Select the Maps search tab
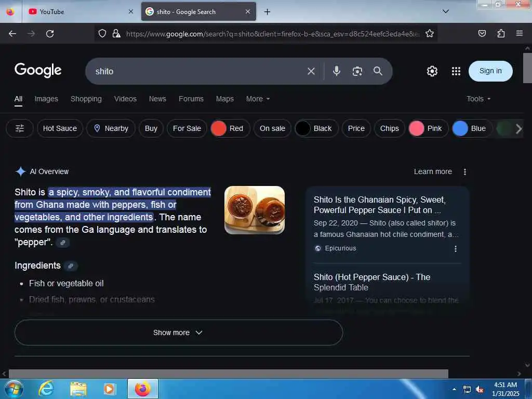Screen dimensions: 532x399 click(224, 99)
